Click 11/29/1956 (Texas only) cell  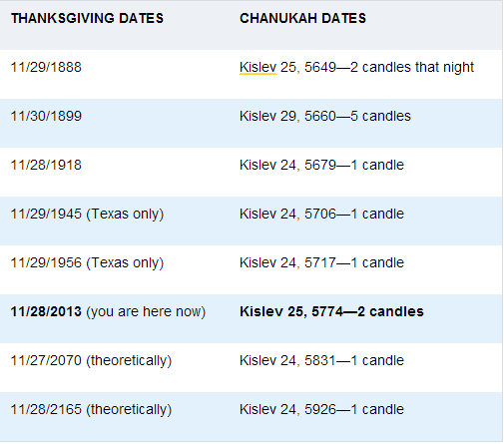(x=87, y=262)
